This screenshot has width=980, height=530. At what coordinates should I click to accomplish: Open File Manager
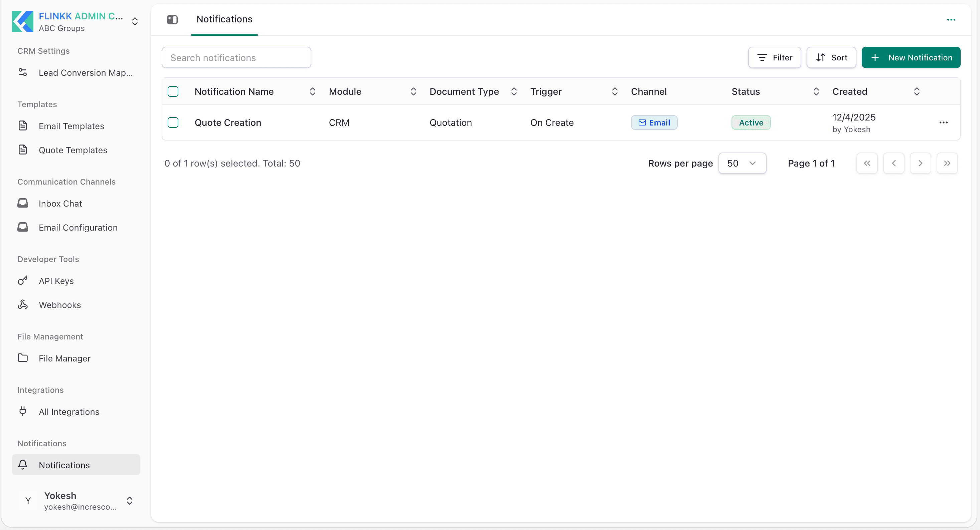pyautogui.click(x=76, y=358)
